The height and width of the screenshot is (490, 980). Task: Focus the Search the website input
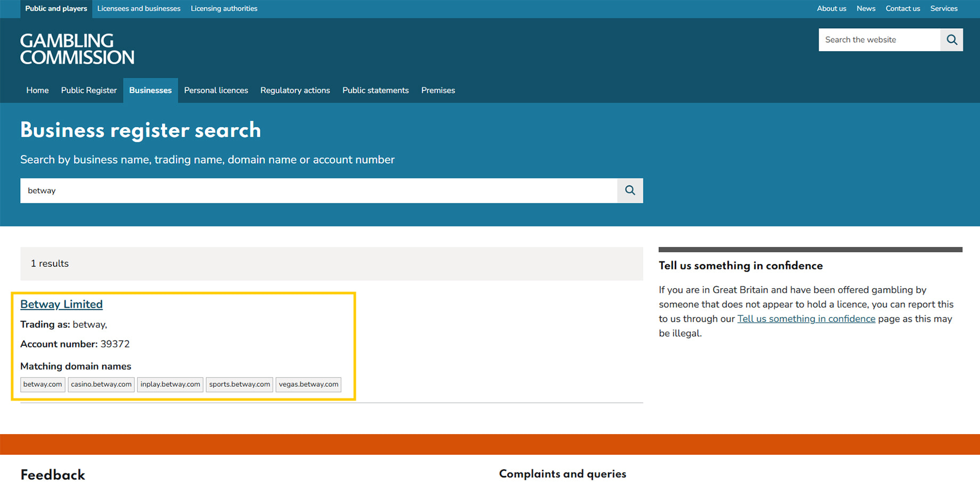(x=879, y=40)
